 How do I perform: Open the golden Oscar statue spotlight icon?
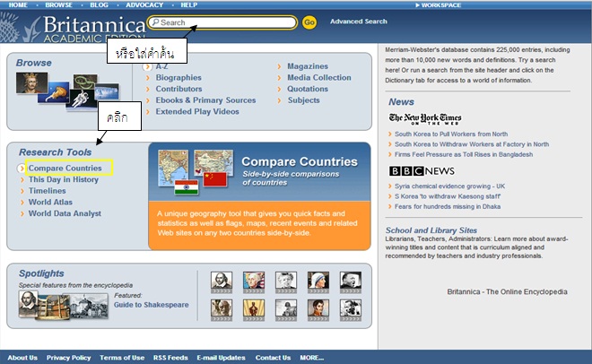tap(254, 310)
